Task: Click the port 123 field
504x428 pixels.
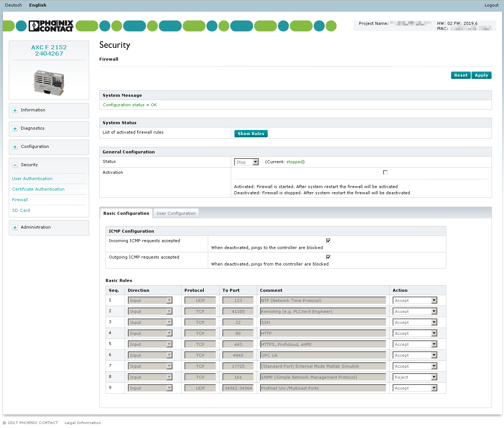Action: 238,301
